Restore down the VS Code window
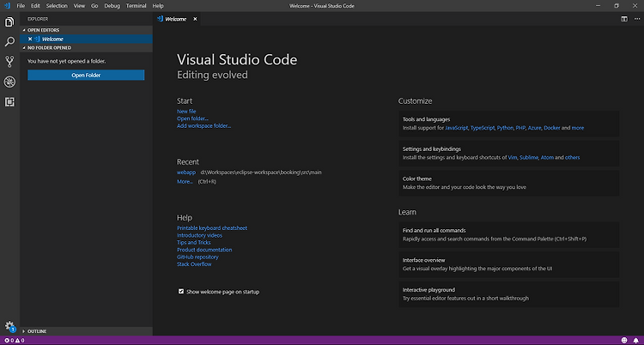Image resolution: width=644 pixels, height=345 pixels. click(x=616, y=6)
